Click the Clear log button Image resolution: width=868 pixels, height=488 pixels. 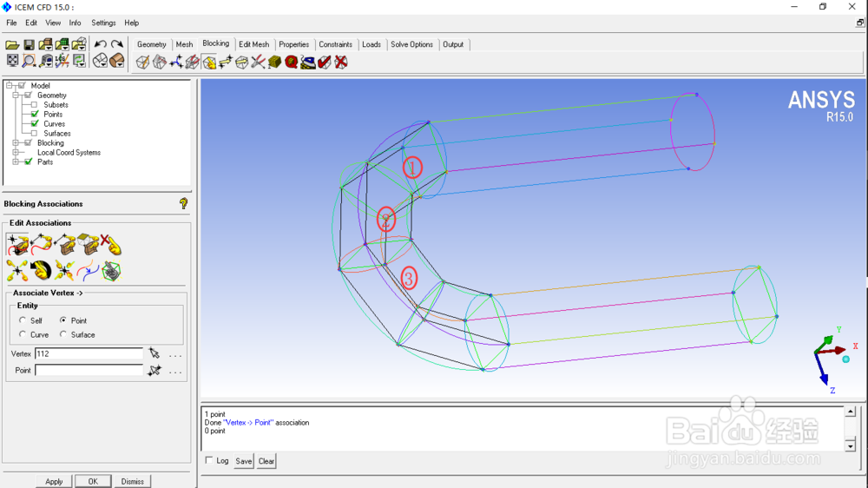coord(266,461)
